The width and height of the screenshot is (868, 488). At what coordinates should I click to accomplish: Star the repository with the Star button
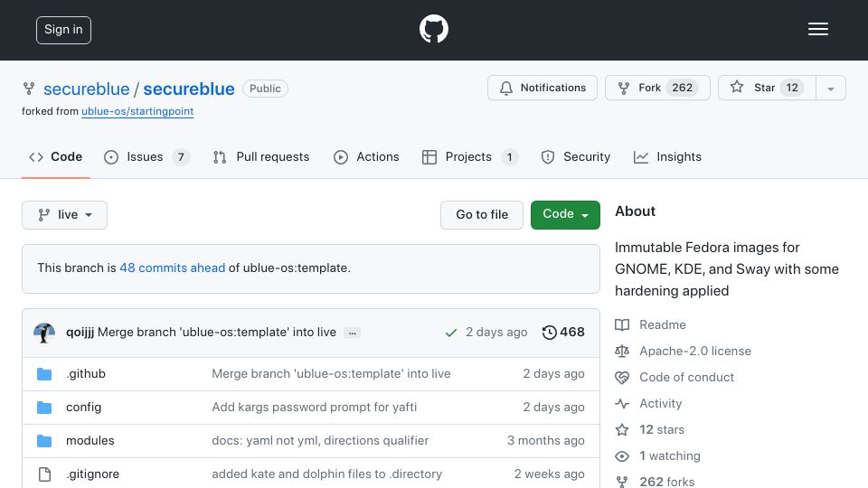(x=767, y=88)
